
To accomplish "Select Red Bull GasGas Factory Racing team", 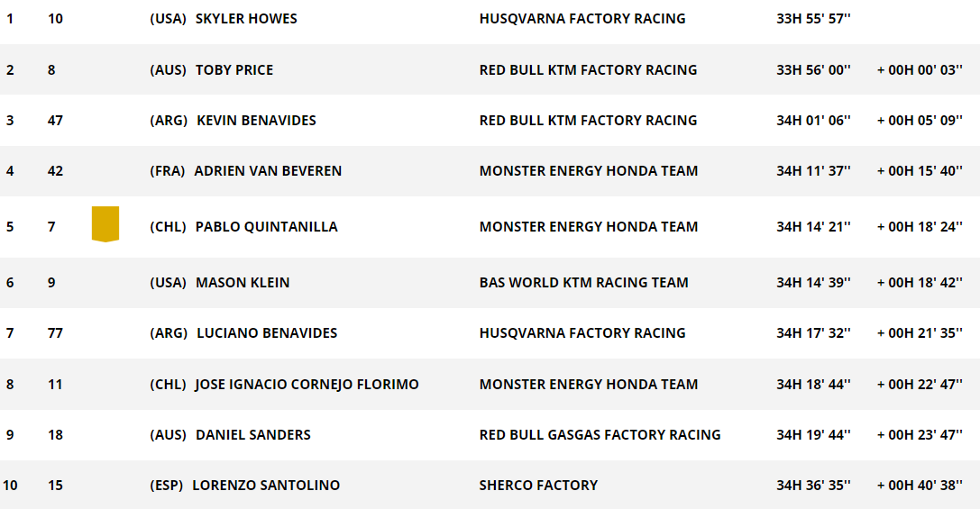I will (x=600, y=435).
